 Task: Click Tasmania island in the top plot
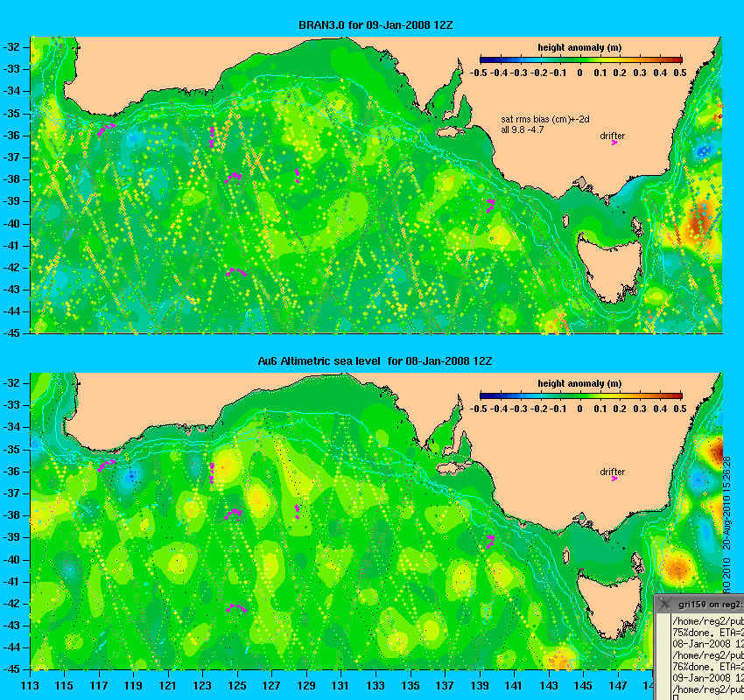click(x=609, y=268)
